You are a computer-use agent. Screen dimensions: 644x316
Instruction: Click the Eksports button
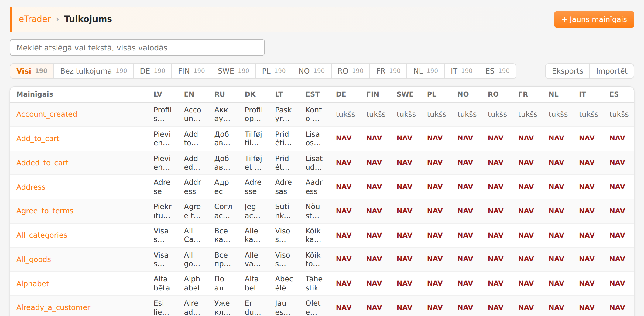(x=567, y=71)
